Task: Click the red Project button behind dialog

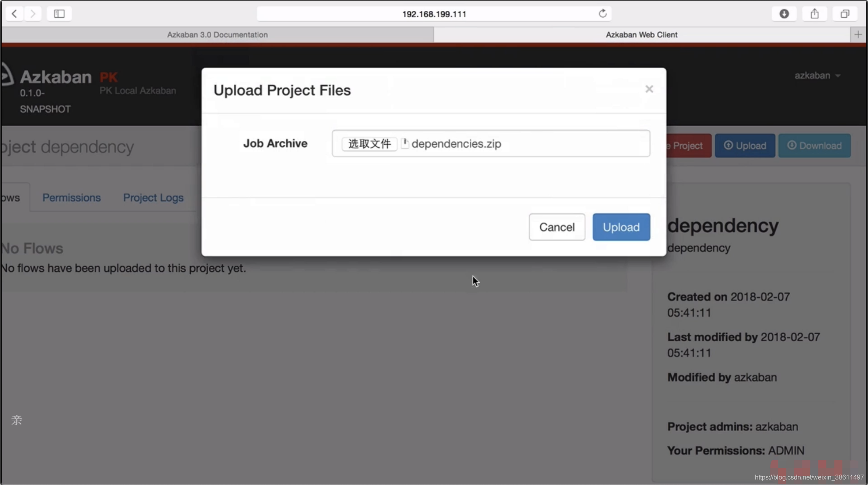Action: click(x=689, y=145)
